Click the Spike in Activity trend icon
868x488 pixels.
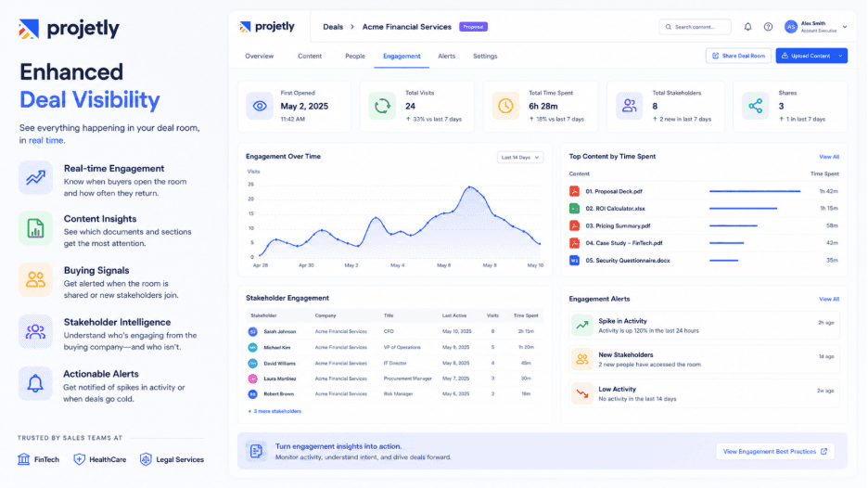[581, 325]
